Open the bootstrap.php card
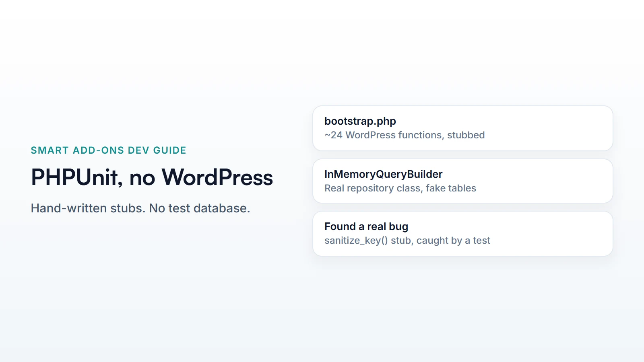 click(x=463, y=128)
